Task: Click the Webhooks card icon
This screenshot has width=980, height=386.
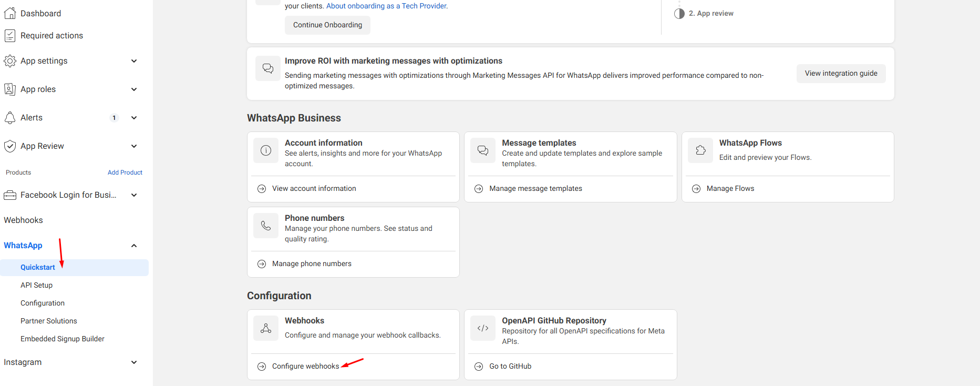Action: click(x=266, y=329)
